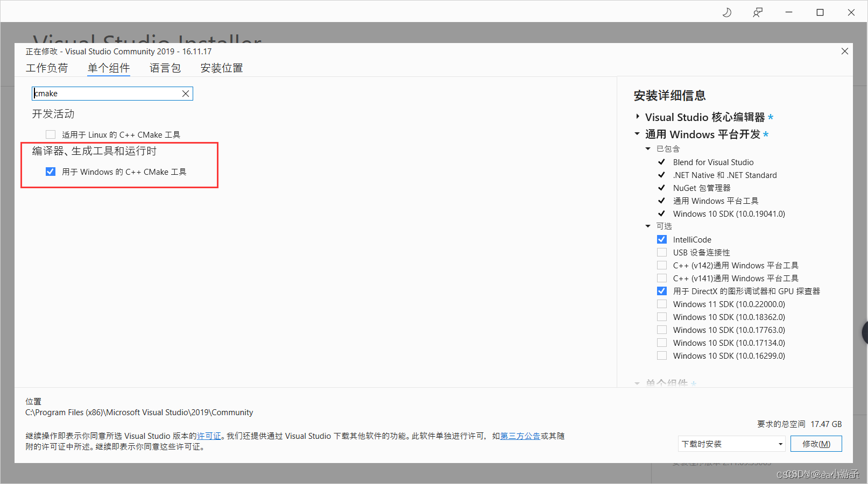Collapse the 已包含 group
The image size is (868, 484).
[x=648, y=149]
